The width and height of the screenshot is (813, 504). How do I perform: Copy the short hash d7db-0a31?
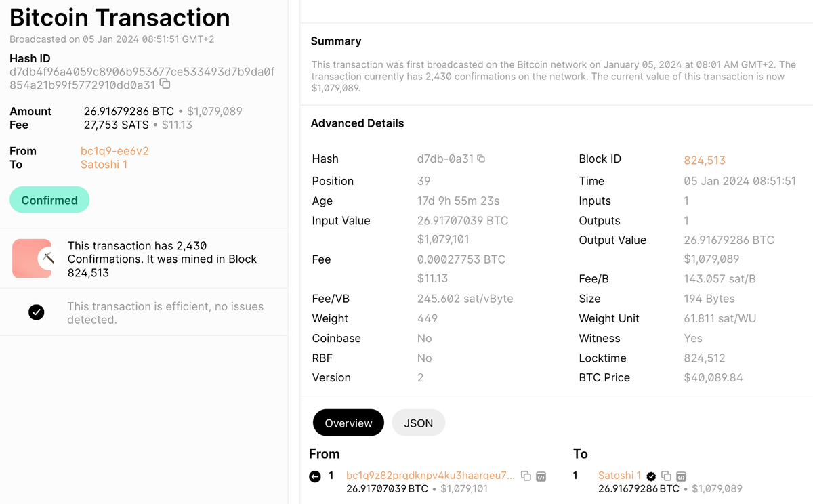coord(481,159)
